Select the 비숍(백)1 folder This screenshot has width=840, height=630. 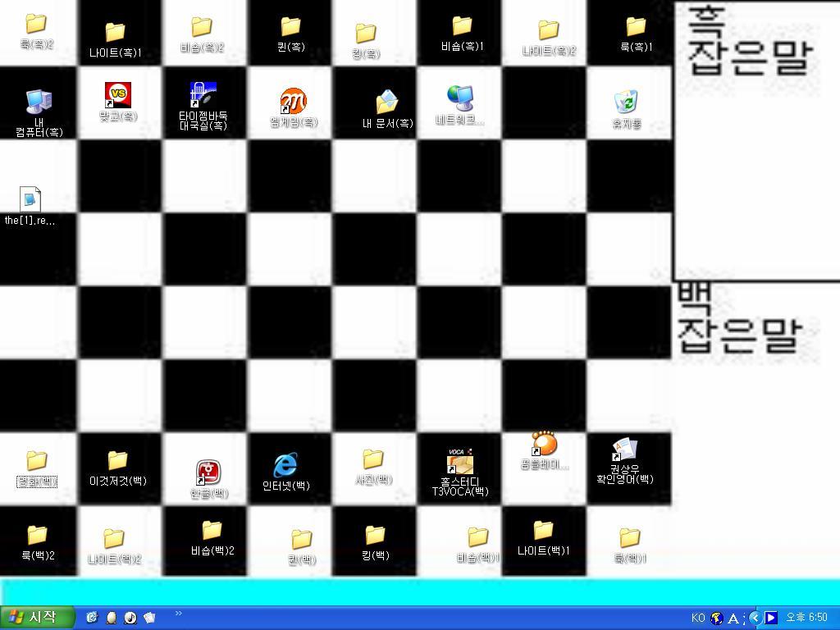[478, 546]
